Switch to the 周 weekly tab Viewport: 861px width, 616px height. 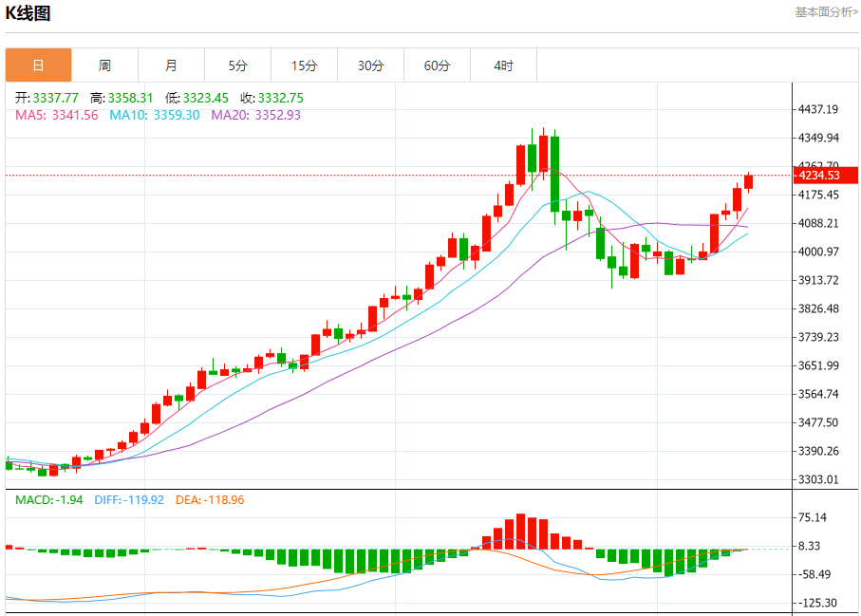click(104, 65)
